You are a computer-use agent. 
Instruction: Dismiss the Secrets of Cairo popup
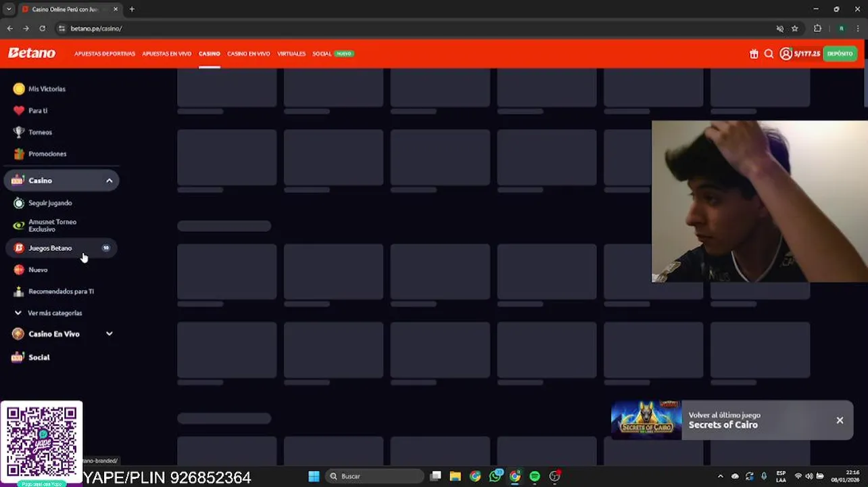coord(840,420)
